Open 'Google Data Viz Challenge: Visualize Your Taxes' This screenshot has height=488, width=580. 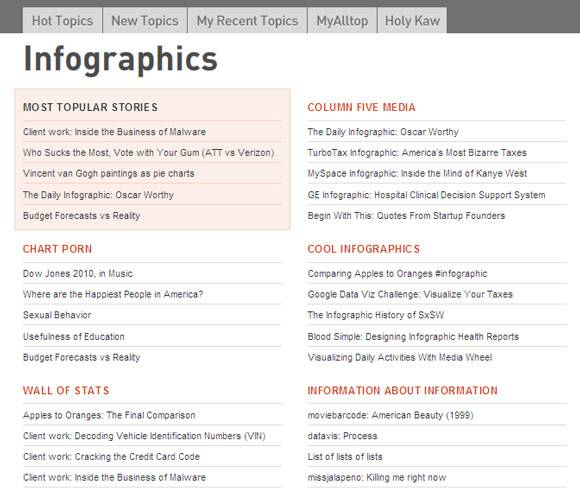tap(410, 294)
